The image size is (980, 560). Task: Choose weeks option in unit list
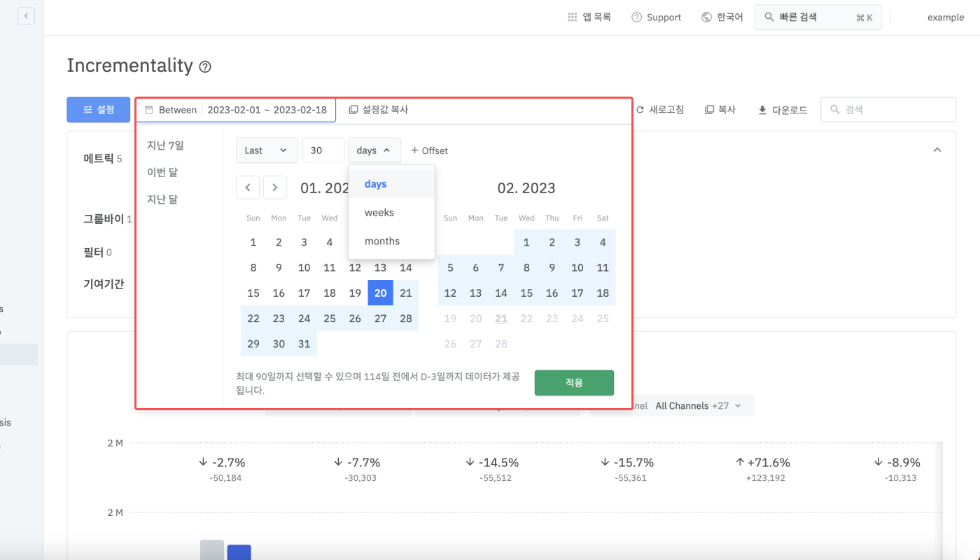tap(392, 213)
